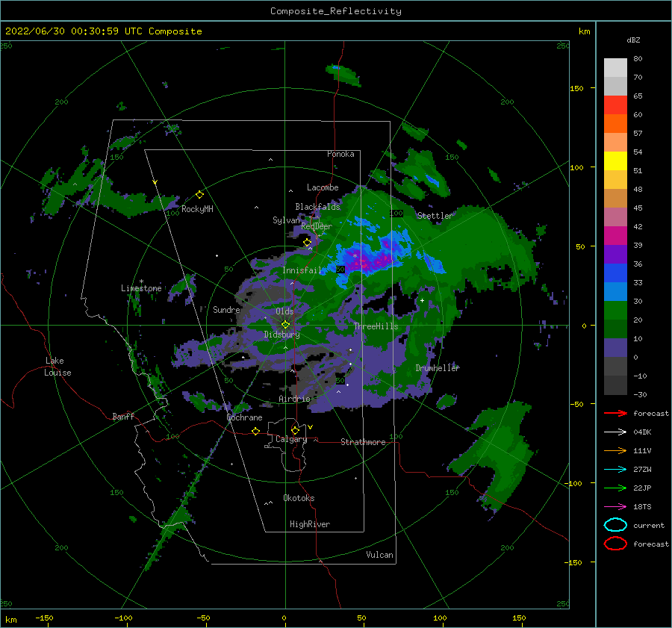Click the Lake Louise label

58,367
